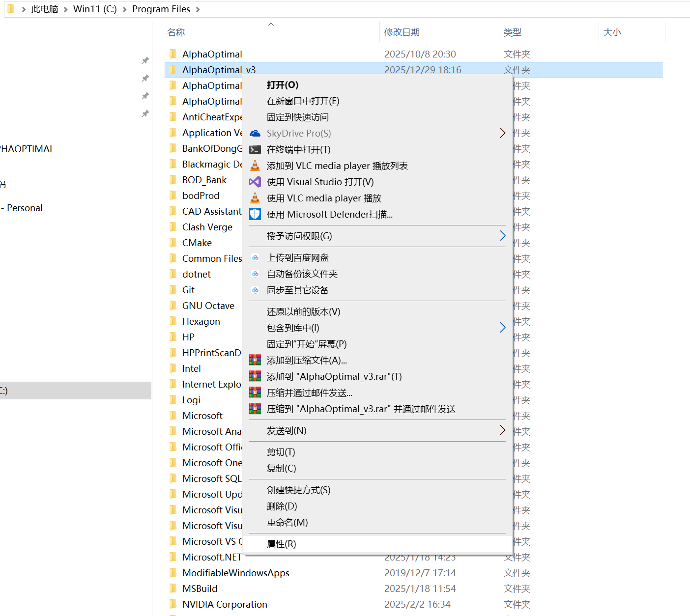This screenshot has width=690, height=616.
Task: Click the Baidu Netdisk upload icon
Action: pyautogui.click(x=255, y=258)
